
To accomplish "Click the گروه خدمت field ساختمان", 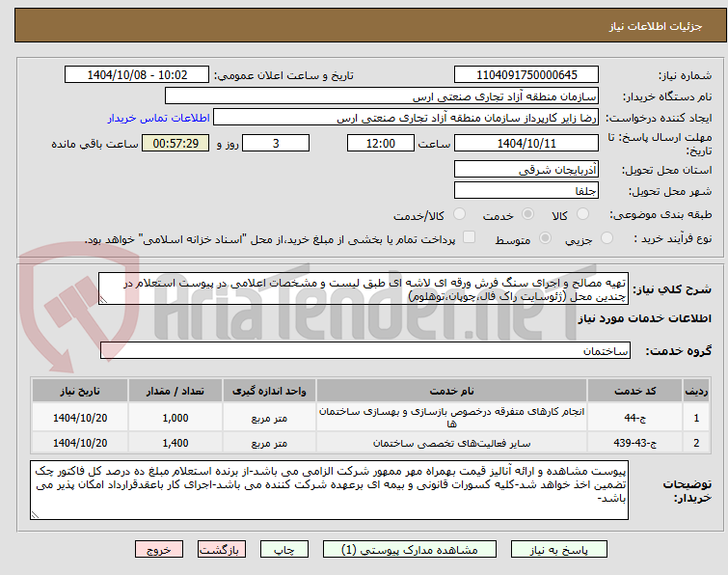I will click(364, 350).
